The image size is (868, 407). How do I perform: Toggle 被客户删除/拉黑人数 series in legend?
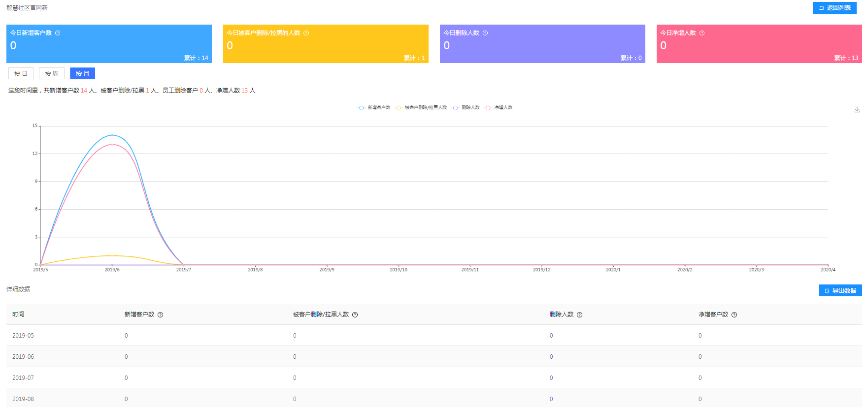click(421, 107)
